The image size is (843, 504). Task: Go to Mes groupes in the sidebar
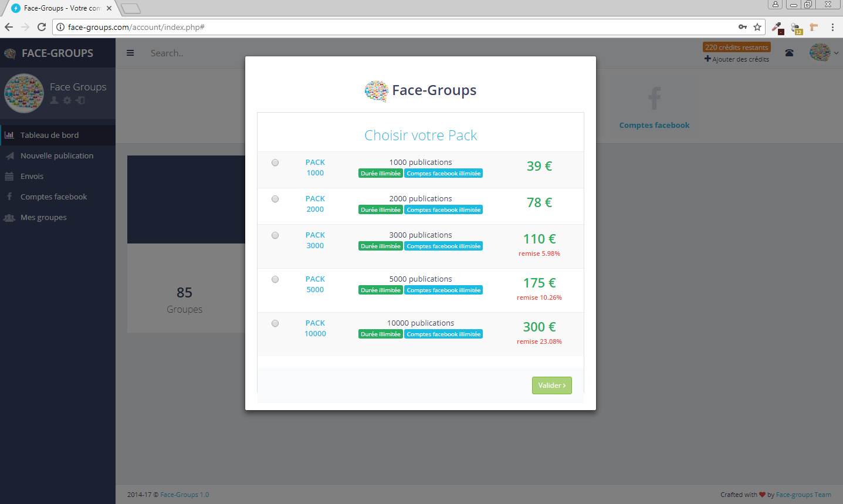pos(43,217)
